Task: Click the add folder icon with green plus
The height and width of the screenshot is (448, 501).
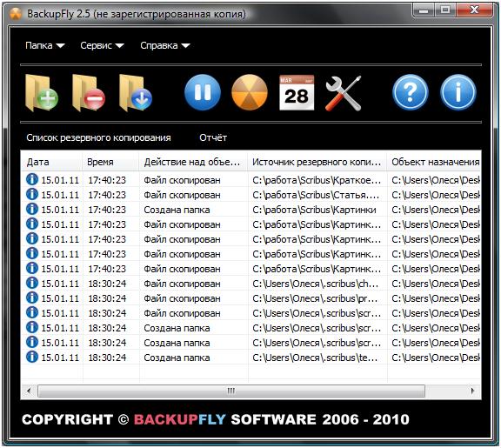Action: click(42, 93)
